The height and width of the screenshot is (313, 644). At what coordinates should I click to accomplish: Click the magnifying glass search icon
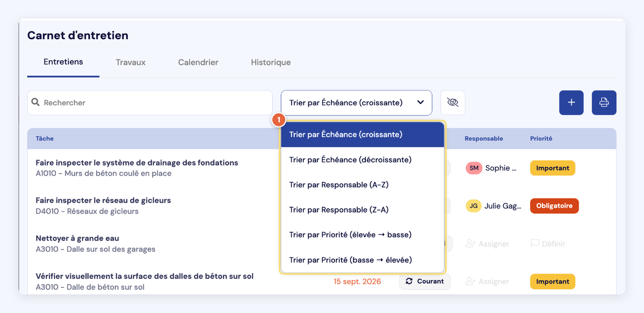36,102
